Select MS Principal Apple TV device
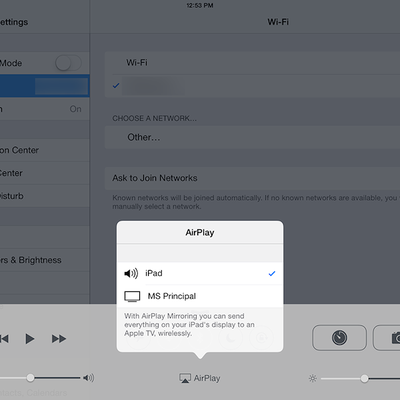400x400 pixels. tap(200, 296)
